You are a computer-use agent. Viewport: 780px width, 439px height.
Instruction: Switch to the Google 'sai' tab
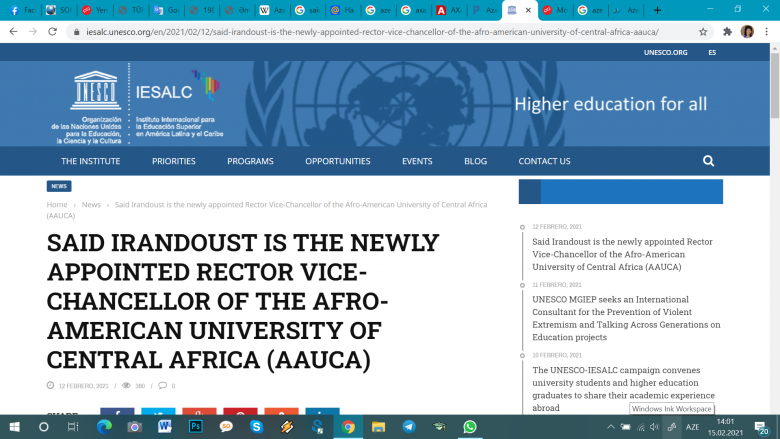(x=307, y=10)
